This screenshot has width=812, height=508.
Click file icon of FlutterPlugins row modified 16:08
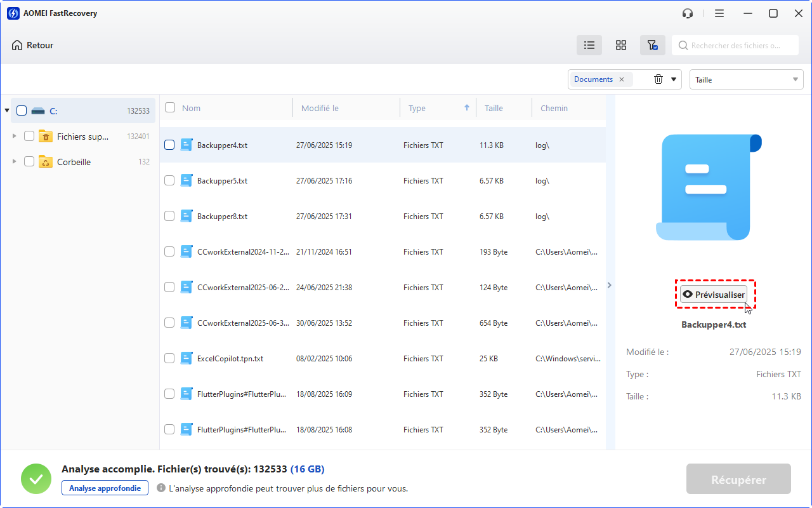[x=186, y=429]
